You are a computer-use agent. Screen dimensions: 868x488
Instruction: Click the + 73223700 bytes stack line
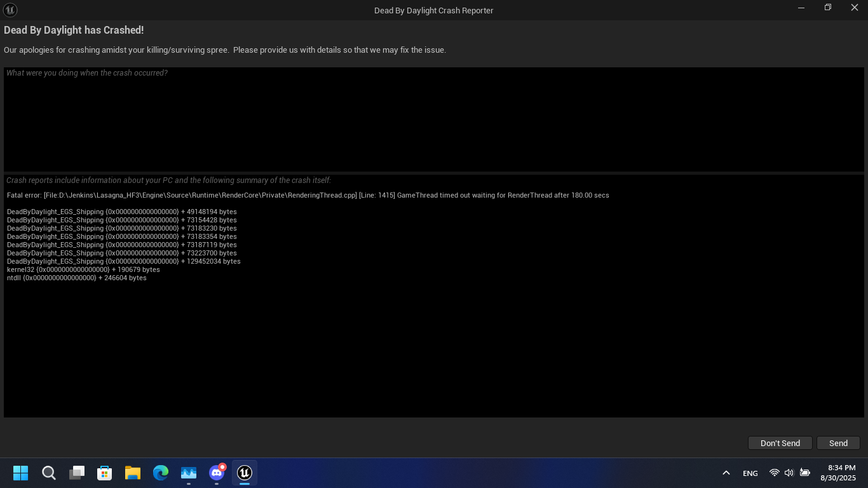[121, 253]
